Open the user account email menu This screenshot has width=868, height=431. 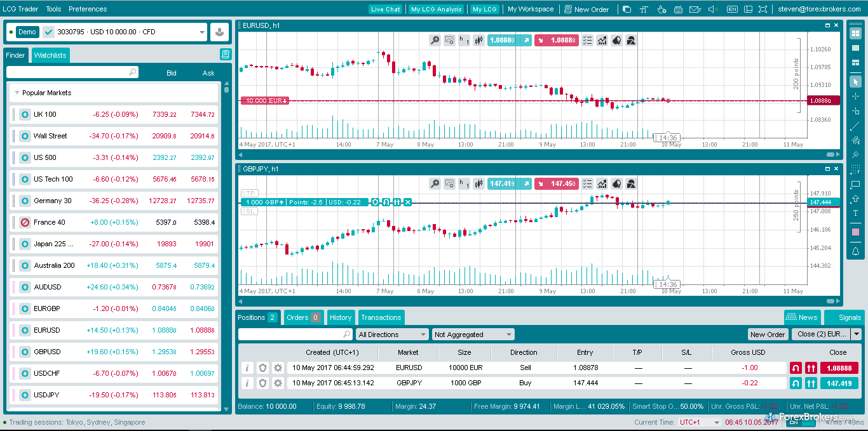click(820, 9)
